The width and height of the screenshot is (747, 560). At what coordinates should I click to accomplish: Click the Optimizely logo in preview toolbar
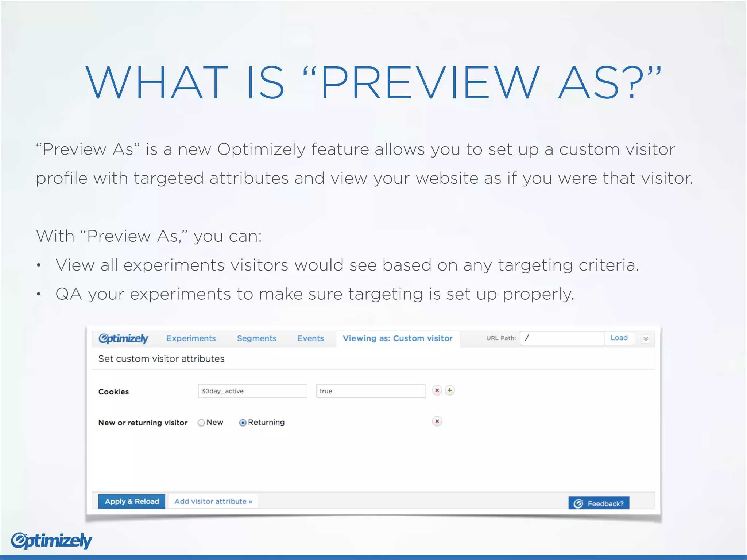click(x=123, y=338)
